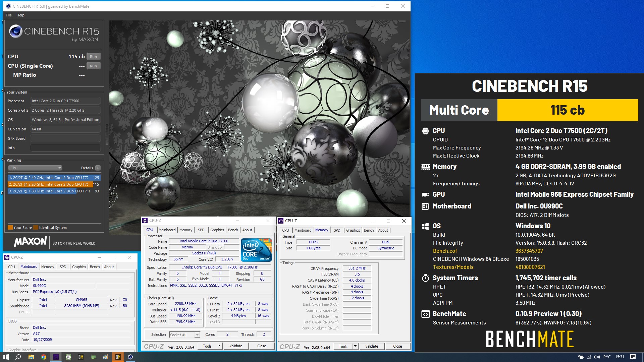Open Wi-Fi network tray icon
Image resolution: width=644 pixels, height=362 pixels.
click(x=589, y=357)
